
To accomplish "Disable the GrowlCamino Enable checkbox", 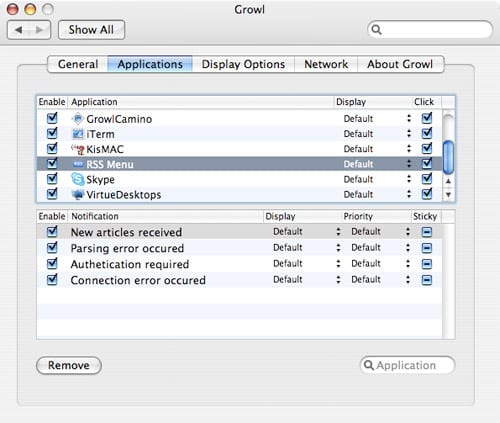I will point(52,118).
